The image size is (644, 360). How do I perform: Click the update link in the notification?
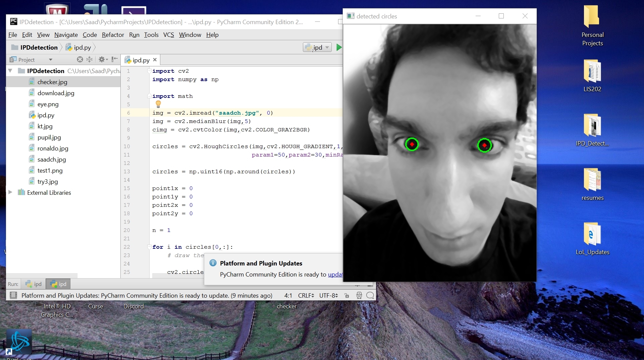tap(335, 274)
